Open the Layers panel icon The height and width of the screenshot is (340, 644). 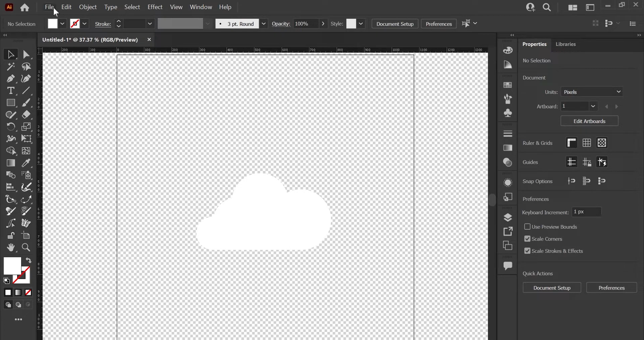click(x=508, y=217)
